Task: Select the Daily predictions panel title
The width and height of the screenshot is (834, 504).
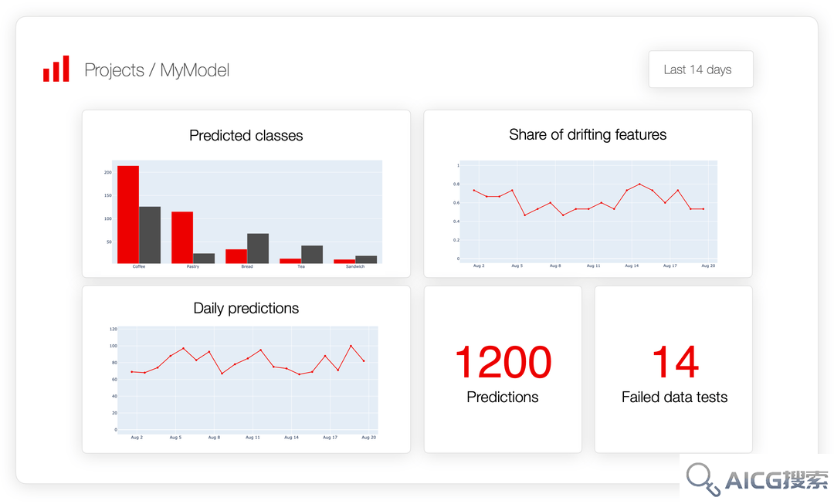Action: [x=246, y=309]
